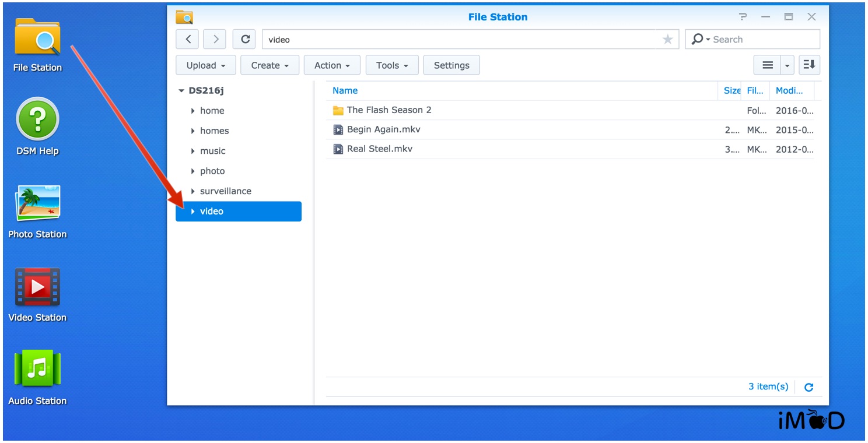The width and height of the screenshot is (868, 443).
Task: Open the view mode dropdown arrow
Action: tap(787, 65)
